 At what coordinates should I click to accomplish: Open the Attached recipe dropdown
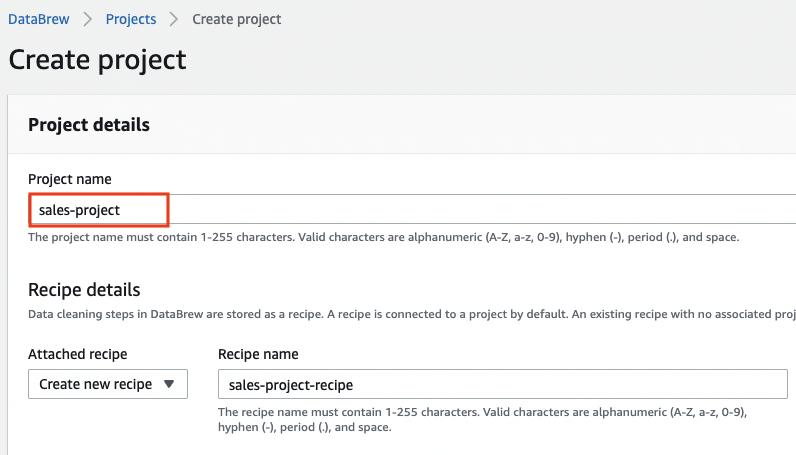[x=107, y=384]
